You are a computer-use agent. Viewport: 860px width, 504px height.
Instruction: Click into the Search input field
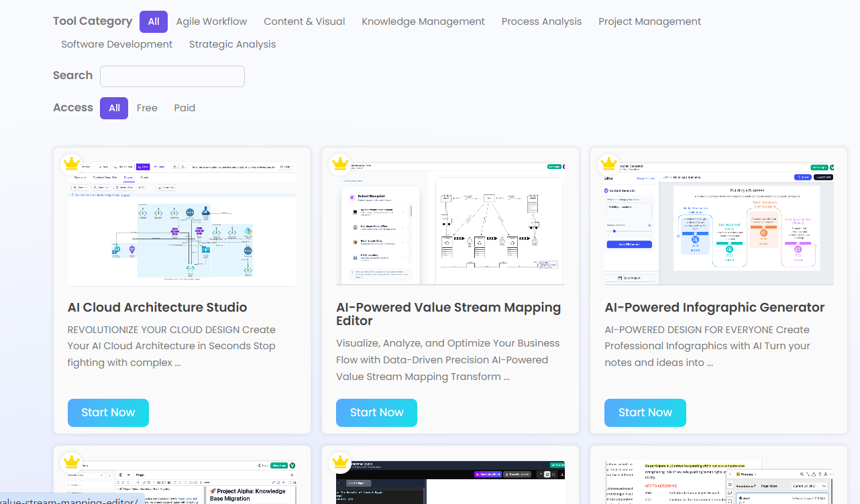(x=172, y=76)
